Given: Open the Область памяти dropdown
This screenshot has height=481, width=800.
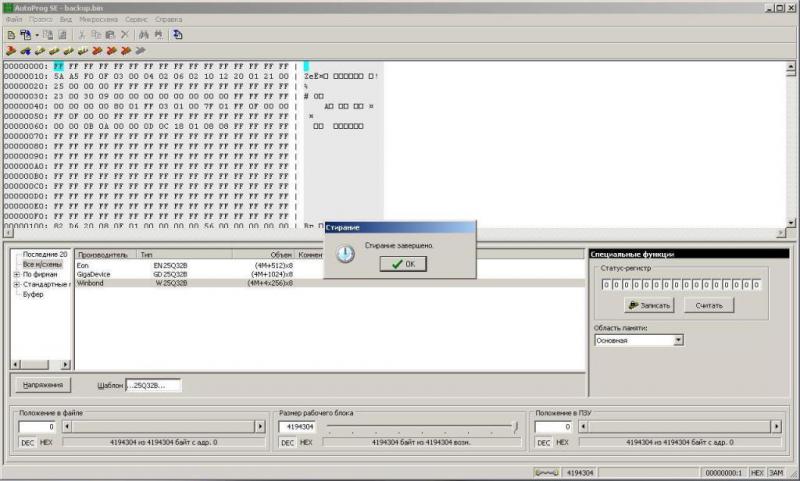Looking at the screenshot, I should (678, 340).
